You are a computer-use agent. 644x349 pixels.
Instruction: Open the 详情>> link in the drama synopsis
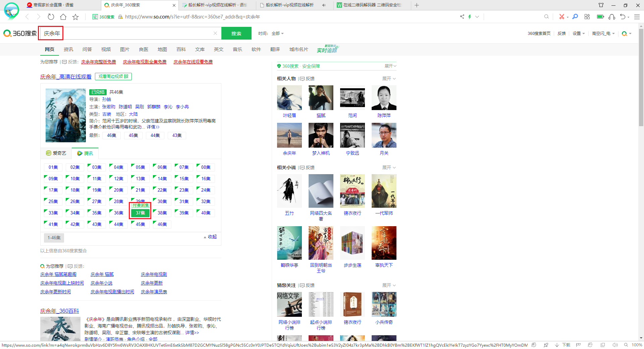tap(153, 127)
